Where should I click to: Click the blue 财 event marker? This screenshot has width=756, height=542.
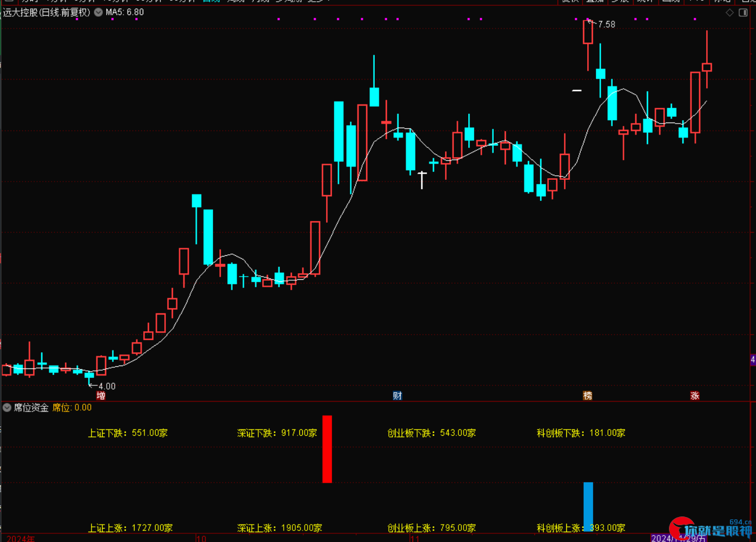coord(397,396)
